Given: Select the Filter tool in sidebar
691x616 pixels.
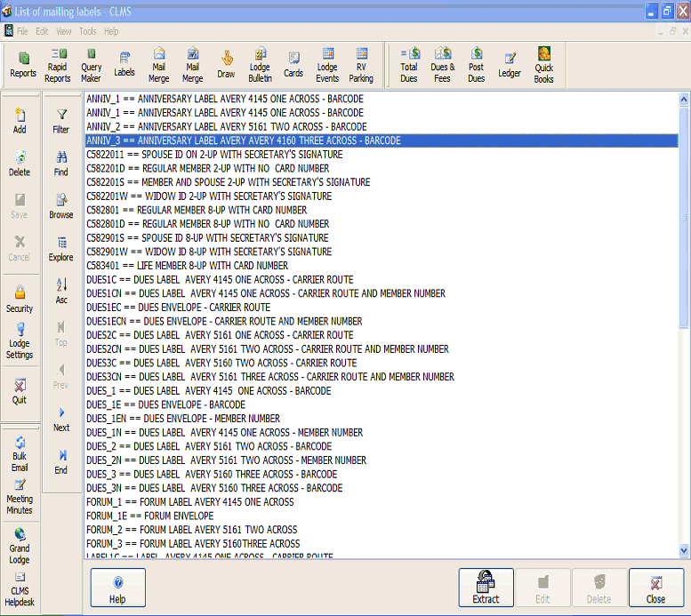Looking at the screenshot, I should (60, 121).
